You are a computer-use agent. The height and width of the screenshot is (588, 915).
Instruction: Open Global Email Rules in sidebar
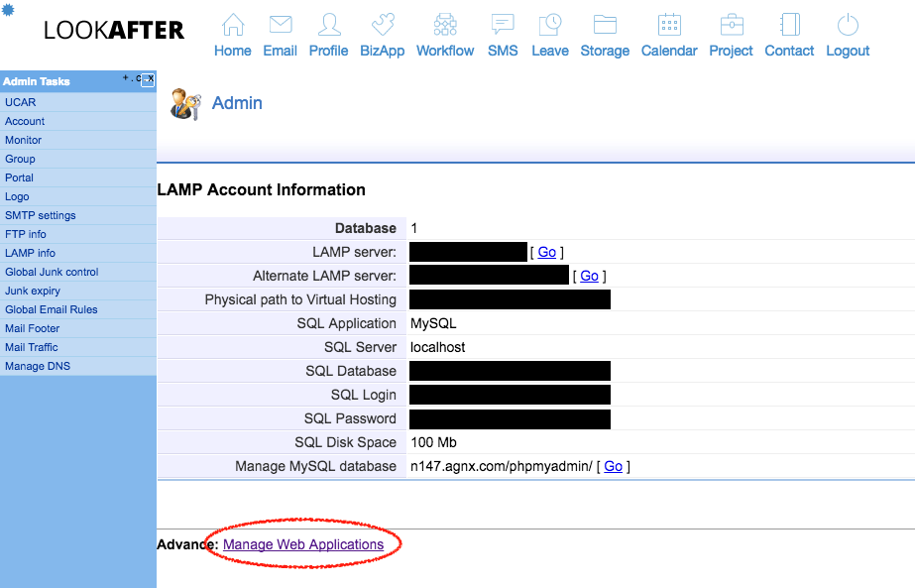click(x=52, y=309)
